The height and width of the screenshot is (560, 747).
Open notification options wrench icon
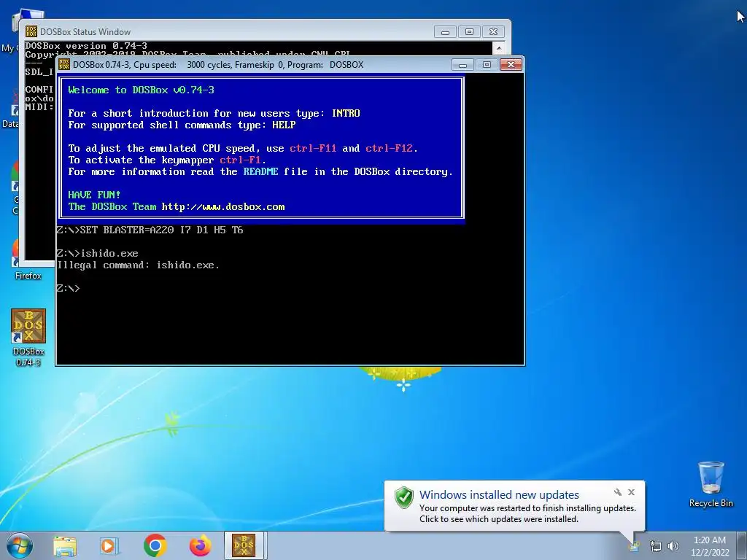[x=617, y=492]
